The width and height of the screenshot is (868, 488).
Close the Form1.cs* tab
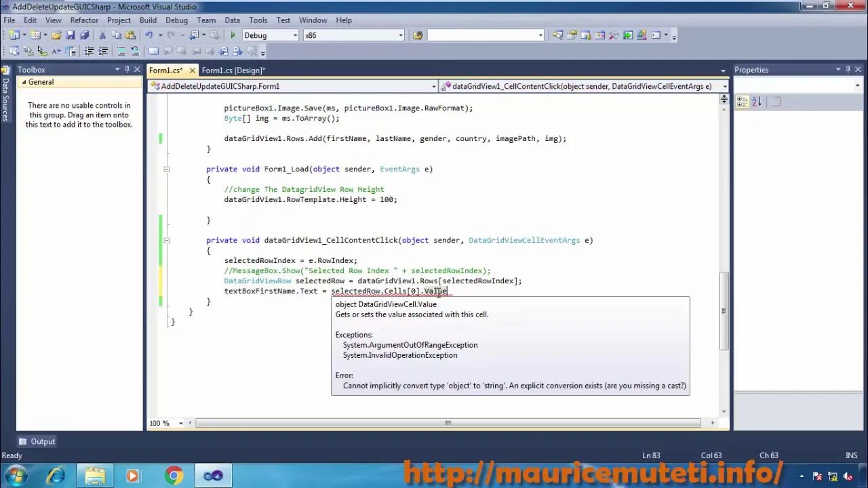(x=192, y=70)
